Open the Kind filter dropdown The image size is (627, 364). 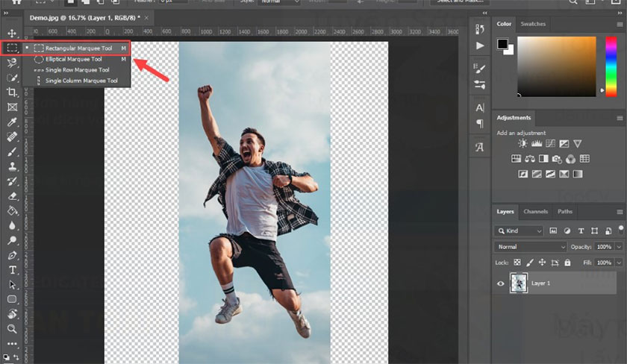519,230
